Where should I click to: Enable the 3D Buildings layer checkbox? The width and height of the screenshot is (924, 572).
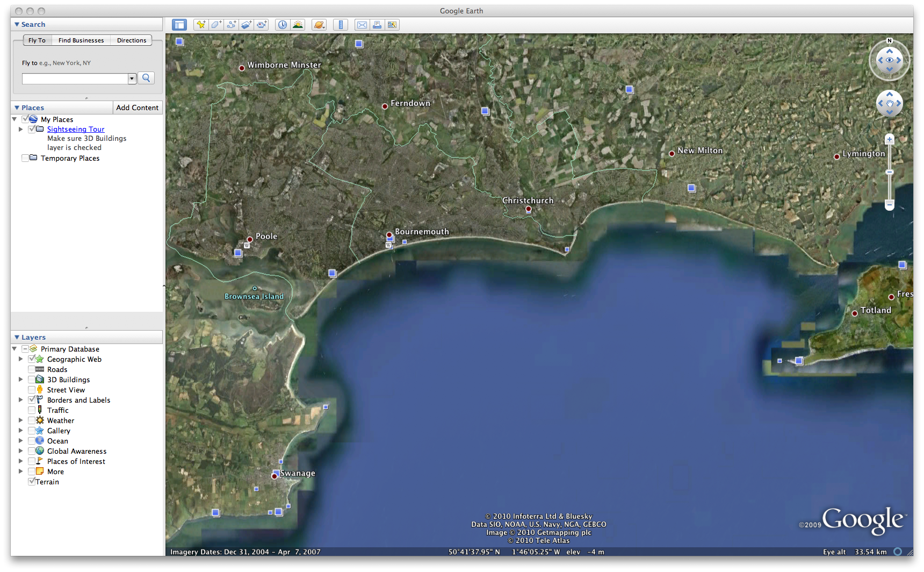tap(32, 380)
